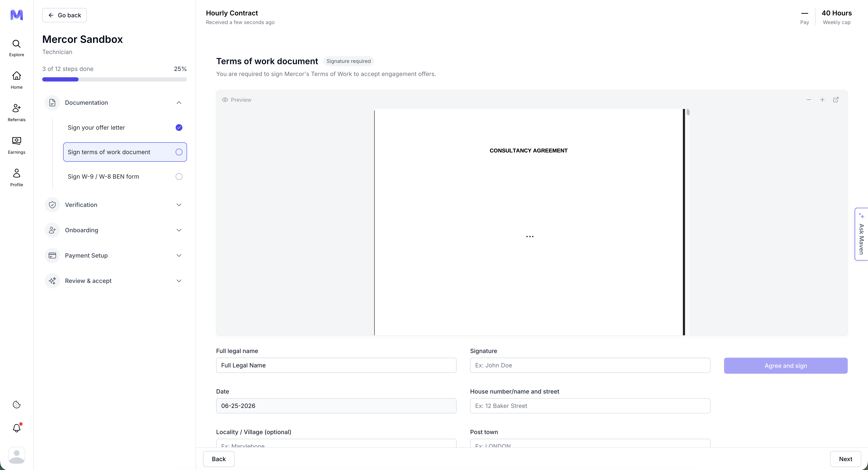Collapse the Documentation section chevron
This screenshot has width=868, height=470.
pyautogui.click(x=179, y=102)
